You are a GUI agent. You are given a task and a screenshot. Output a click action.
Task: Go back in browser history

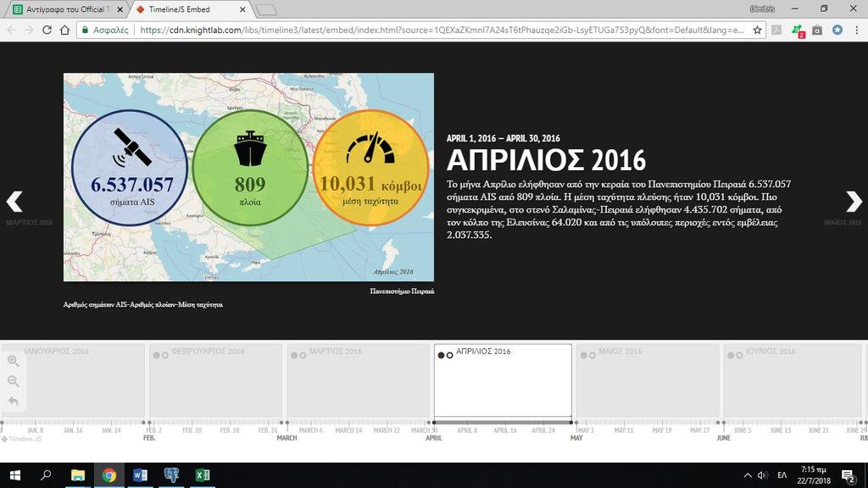tap(12, 30)
